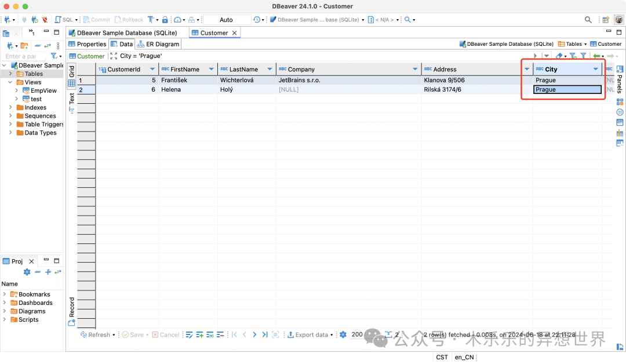This screenshot has width=626, height=364.
Task: Click Tables breadcrumb link
Action: click(570, 44)
